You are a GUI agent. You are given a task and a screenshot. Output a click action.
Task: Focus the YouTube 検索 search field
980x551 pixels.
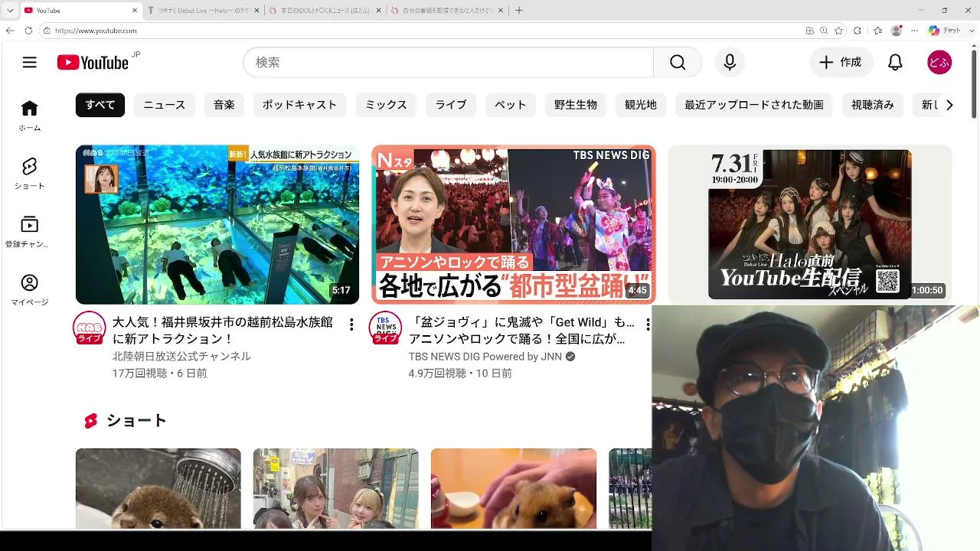coord(449,62)
